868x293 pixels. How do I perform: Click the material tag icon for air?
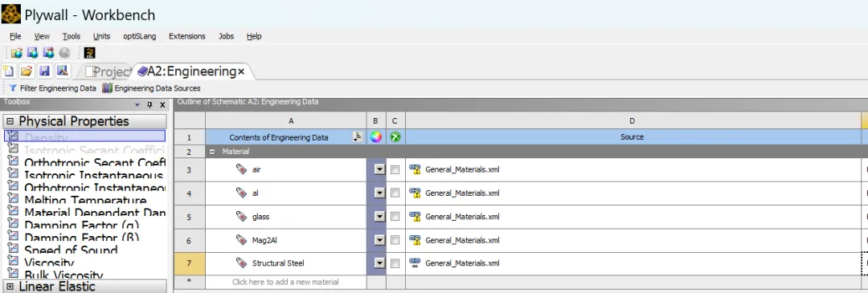click(241, 169)
